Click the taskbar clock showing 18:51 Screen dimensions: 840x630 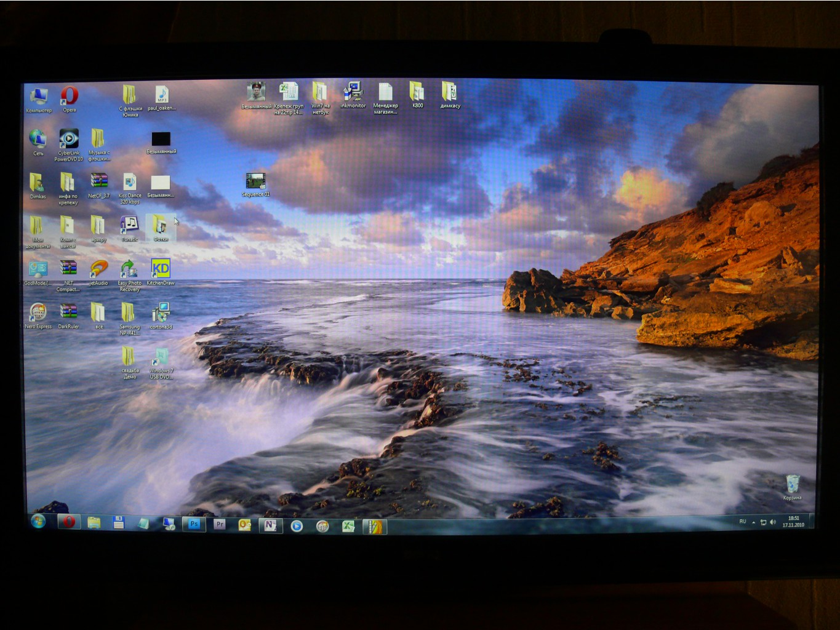point(793,522)
